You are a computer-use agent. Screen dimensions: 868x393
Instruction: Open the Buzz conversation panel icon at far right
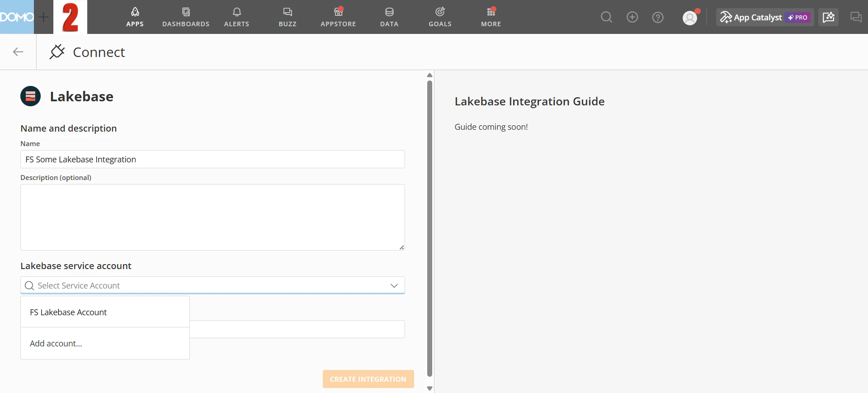[x=856, y=17]
